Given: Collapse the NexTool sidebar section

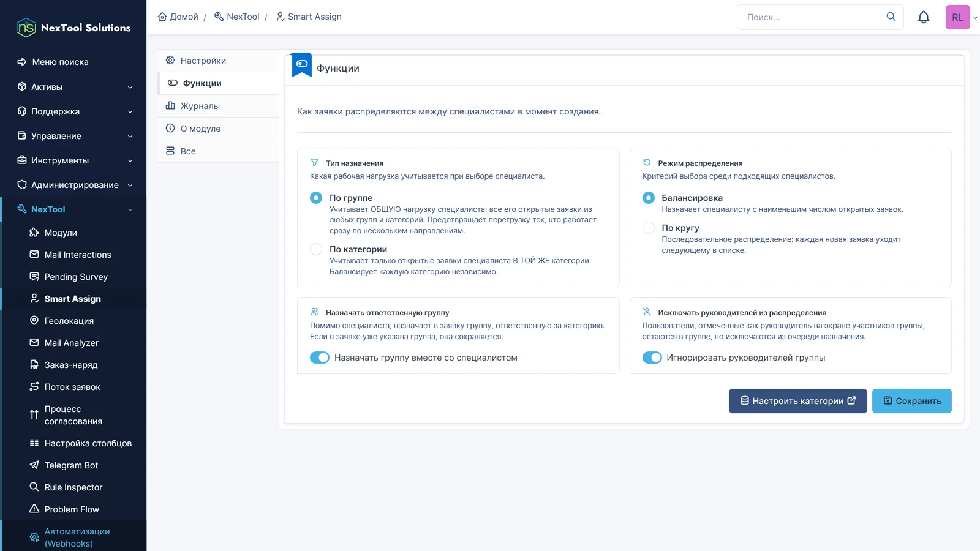Looking at the screenshot, I should [73, 209].
